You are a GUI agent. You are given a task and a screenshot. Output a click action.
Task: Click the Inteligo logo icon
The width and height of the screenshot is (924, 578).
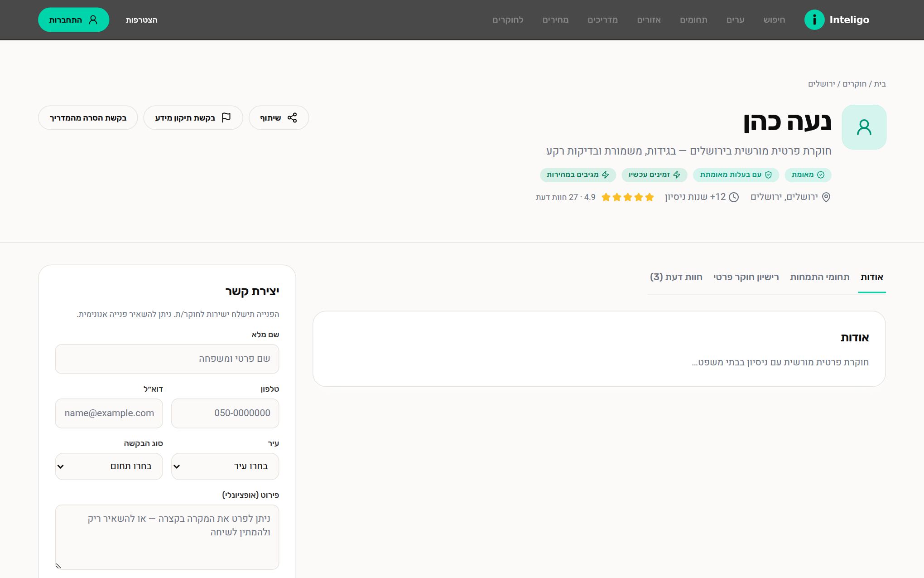point(814,20)
